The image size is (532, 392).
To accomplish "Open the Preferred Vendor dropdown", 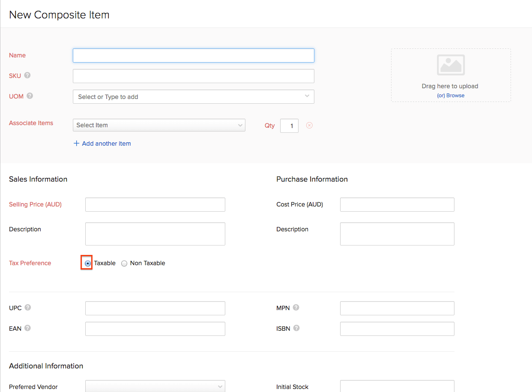I will pos(155,386).
